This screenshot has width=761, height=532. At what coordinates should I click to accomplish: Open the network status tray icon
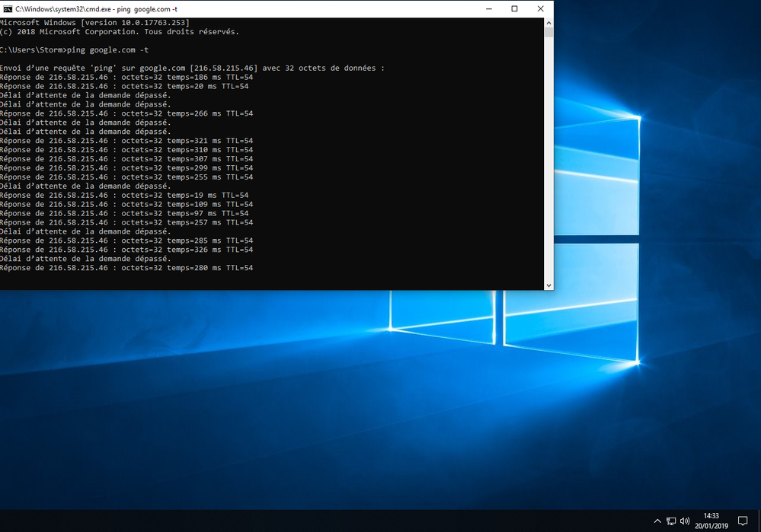[671, 521]
